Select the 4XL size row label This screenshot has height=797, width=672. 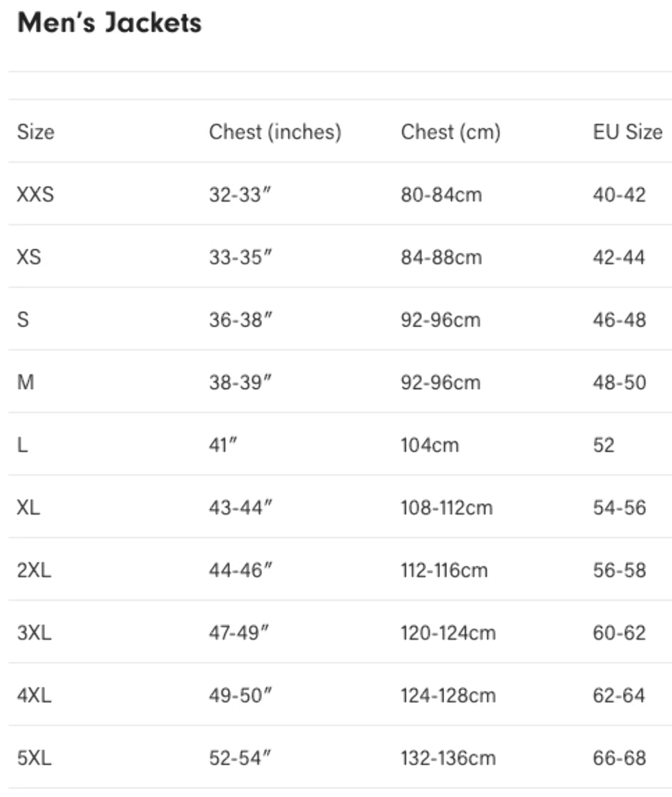click(x=34, y=696)
